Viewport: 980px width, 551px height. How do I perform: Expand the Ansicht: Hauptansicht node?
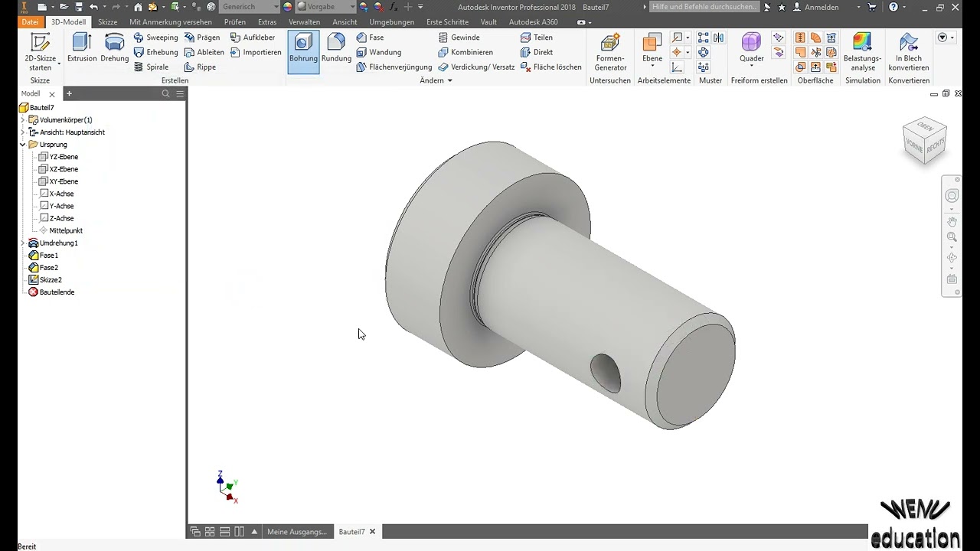pyautogui.click(x=23, y=132)
